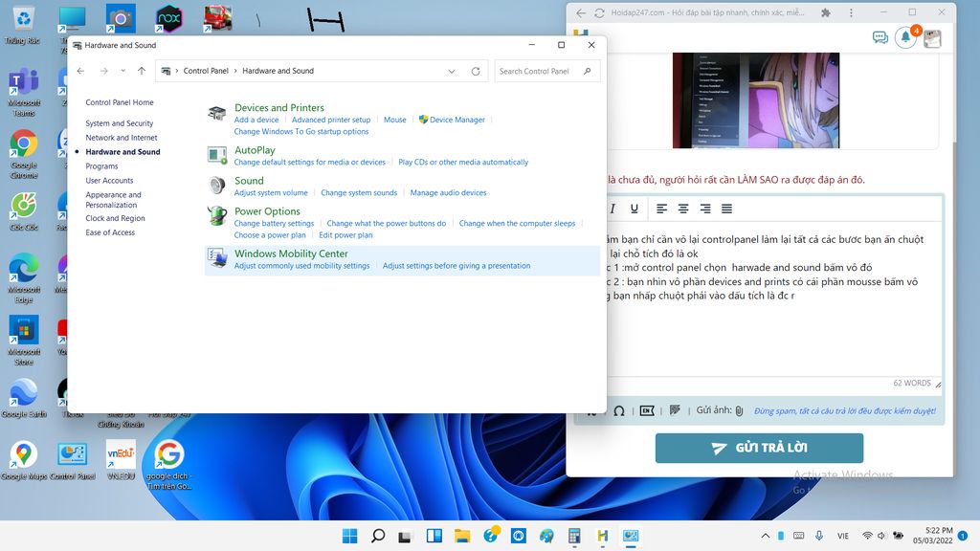Select Network and Internet category
The height and width of the screenshot is (551, 980).
pyautogui.click(x=122, y=138)
